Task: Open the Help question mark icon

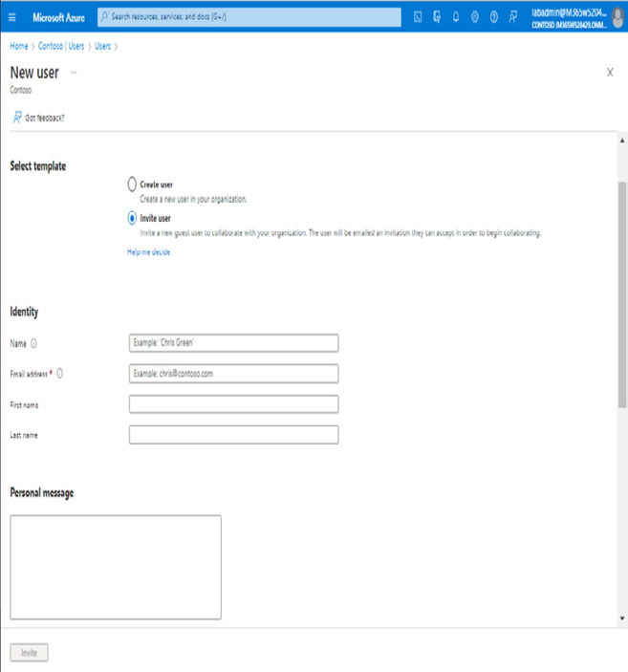Action: pos(494,17)
